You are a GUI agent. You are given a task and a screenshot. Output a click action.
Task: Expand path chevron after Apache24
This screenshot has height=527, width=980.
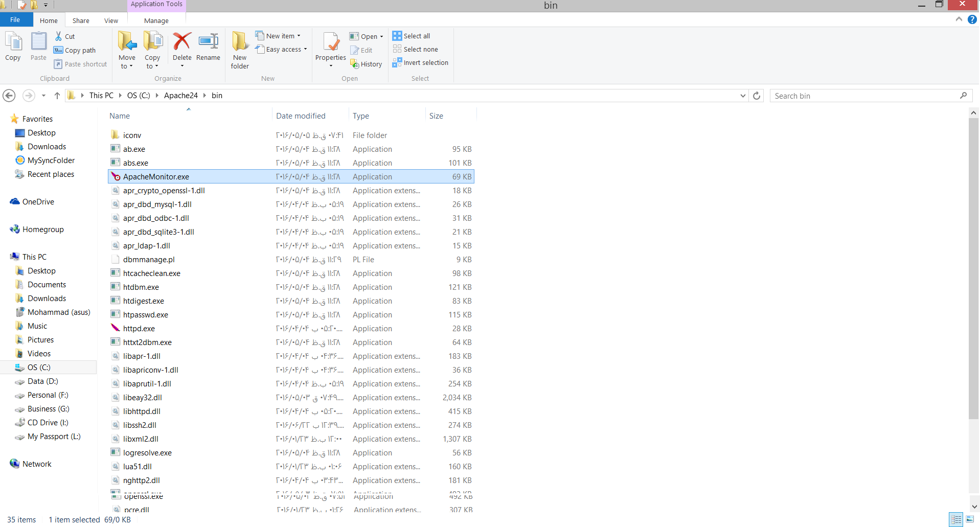click(x=204, y=96)
